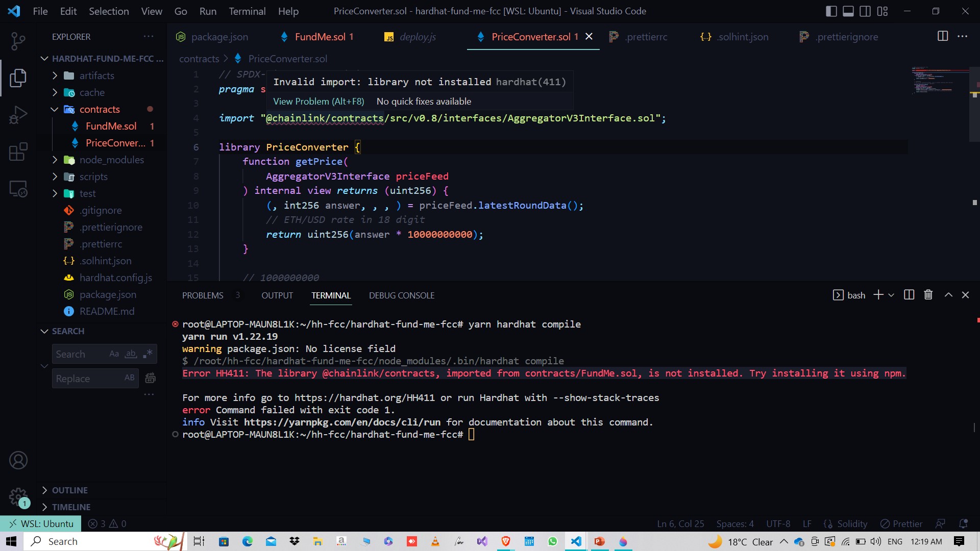Maximize panel size chevron
This screenshot has width=980, height=551.
point(948,295)
